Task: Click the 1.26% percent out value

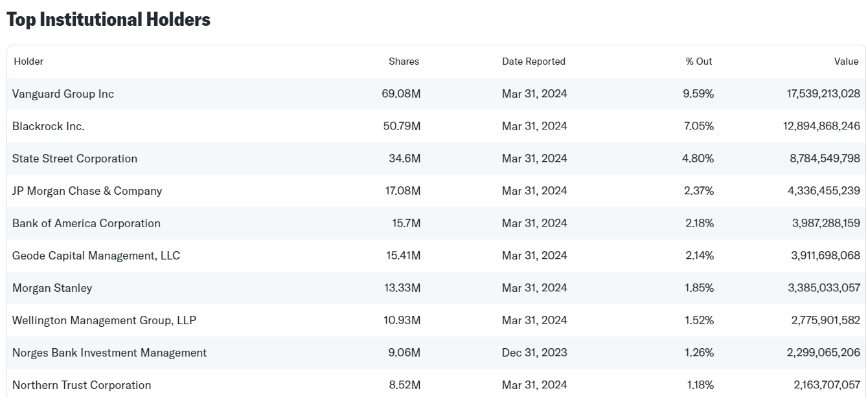Action: point(700,353)
